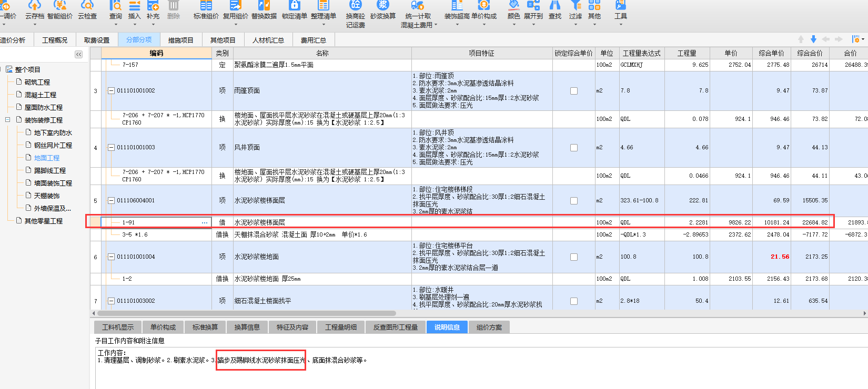This screenshot has height=389, width=868.
Task: Collapse item 011101001004 in the table
Action: point(111,257)
